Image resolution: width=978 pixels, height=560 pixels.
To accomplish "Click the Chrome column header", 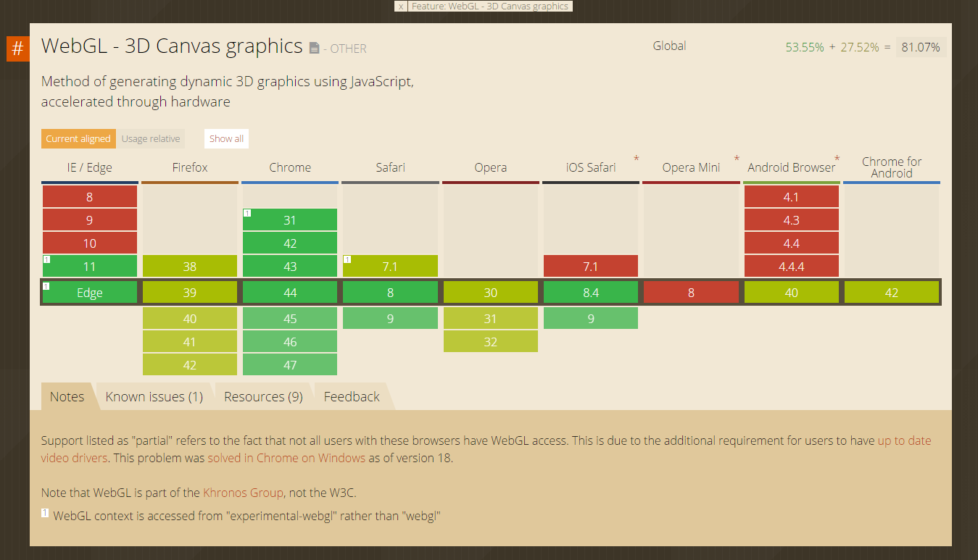I will click(x=290, y=167).
